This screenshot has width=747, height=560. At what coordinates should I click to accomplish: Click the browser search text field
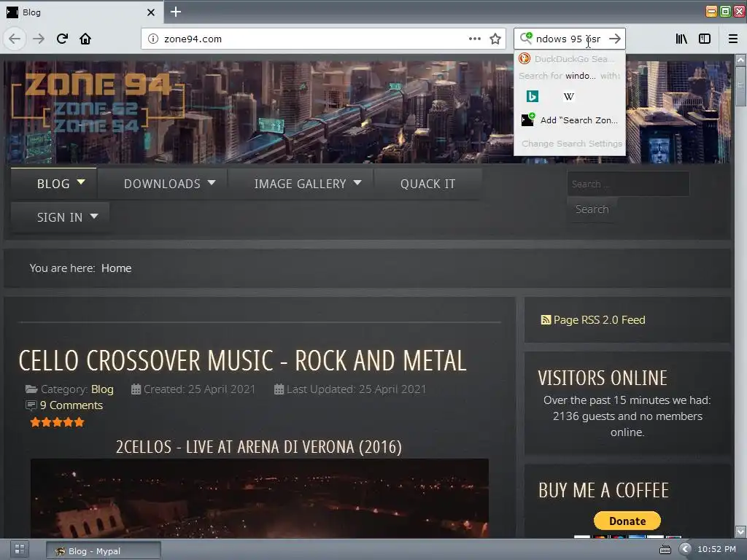point(569,39)
